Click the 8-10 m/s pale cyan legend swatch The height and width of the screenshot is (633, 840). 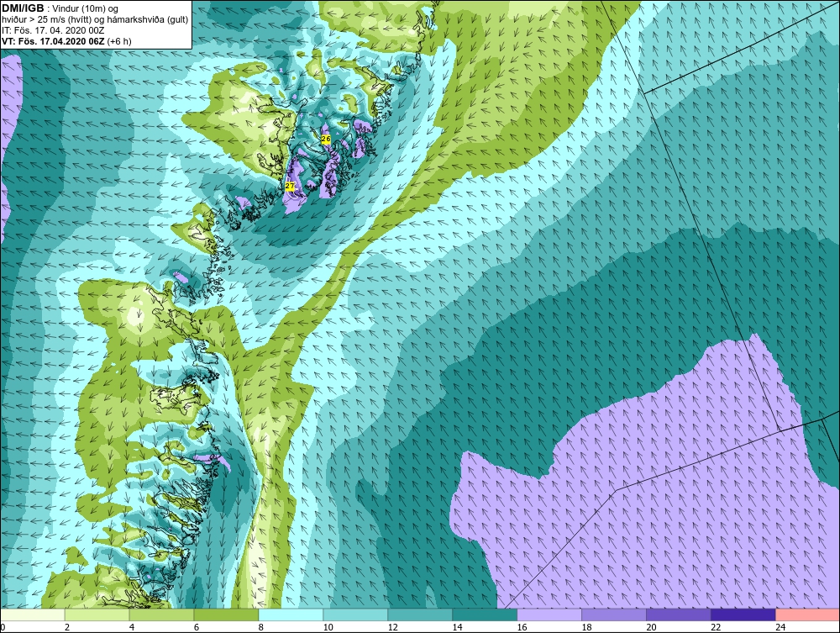291,615
